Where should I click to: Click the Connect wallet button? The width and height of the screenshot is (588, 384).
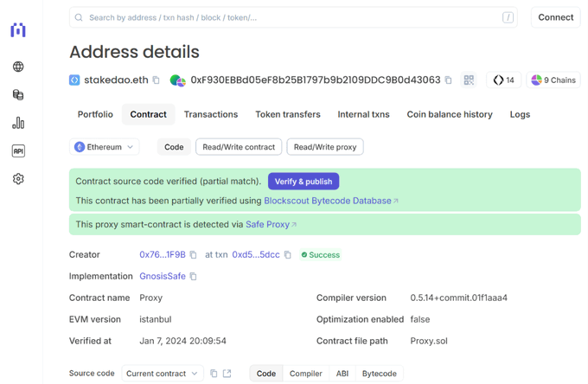pos(555,17)
